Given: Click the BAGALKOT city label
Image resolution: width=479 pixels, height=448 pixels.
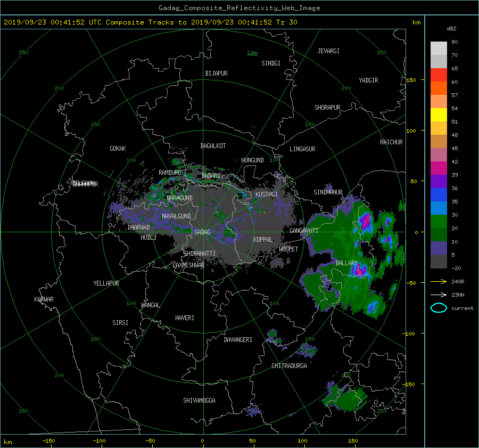Looking at the screenshot, I should point(213,146).
